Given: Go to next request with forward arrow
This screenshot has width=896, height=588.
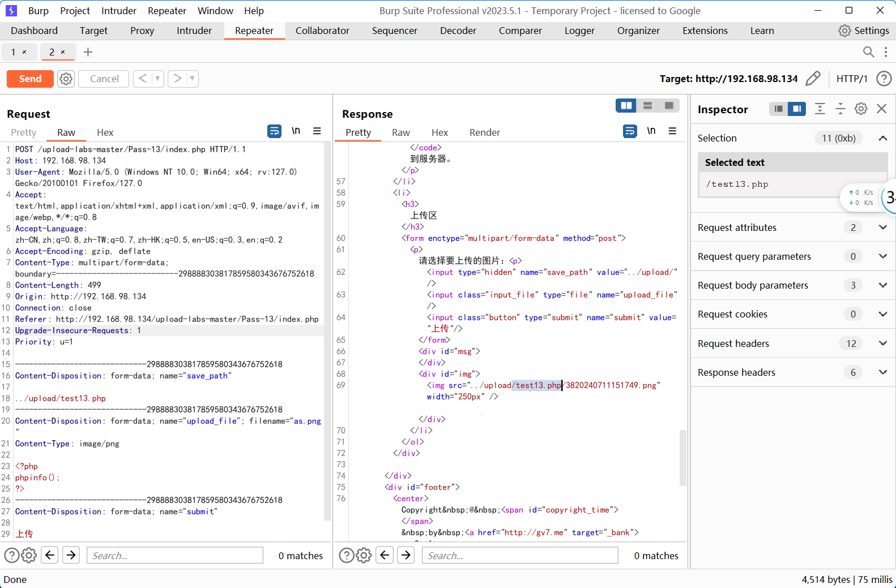Looking at the screenshot, I should pyautogui.click(x=177, y=79).
